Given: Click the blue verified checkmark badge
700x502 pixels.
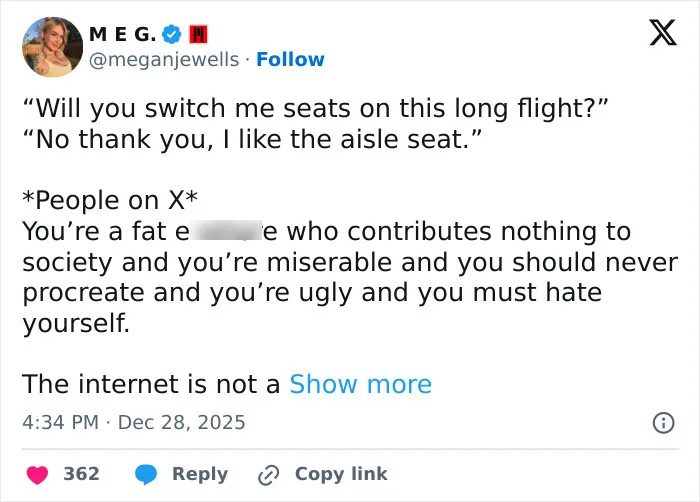Looking at the screenshot, I should click(x=171, y=34).
